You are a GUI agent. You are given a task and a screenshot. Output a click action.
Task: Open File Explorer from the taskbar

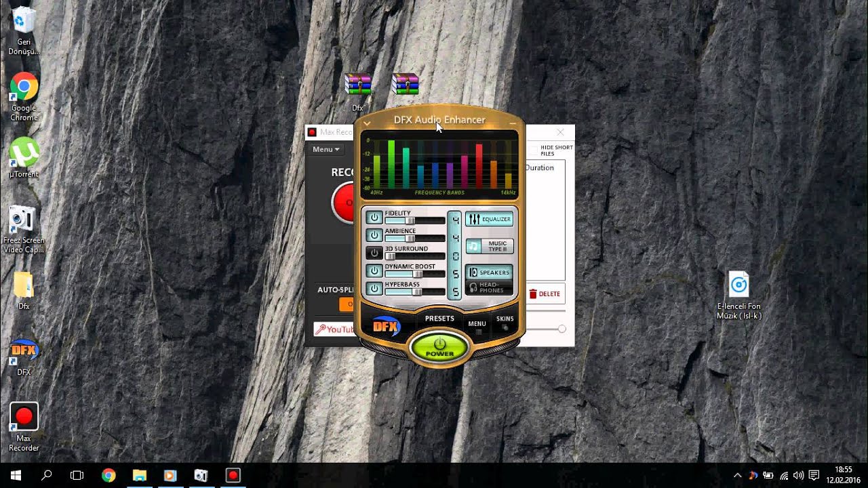[x=139, y=475]
